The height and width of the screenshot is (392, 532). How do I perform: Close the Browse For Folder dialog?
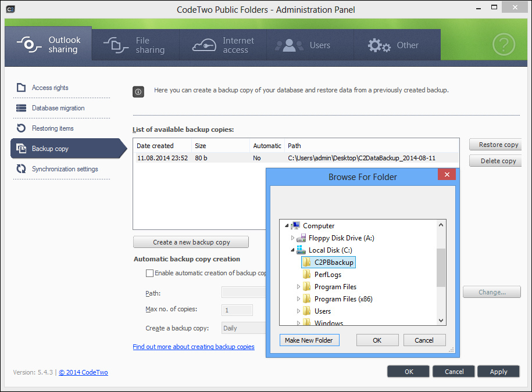click(447, 174)
